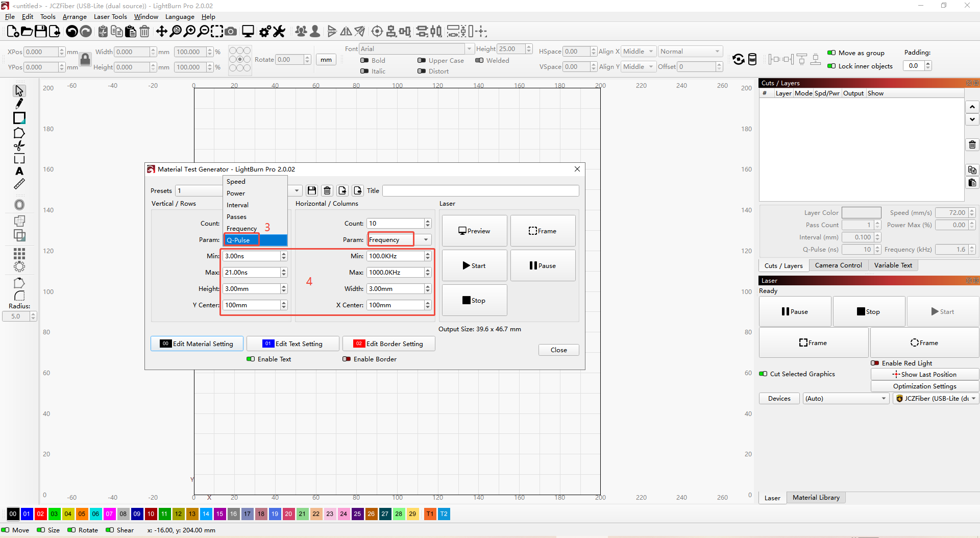Toggle Enable Red Light switch
This screenshot has height=538, width=980.
click(875, 363)
